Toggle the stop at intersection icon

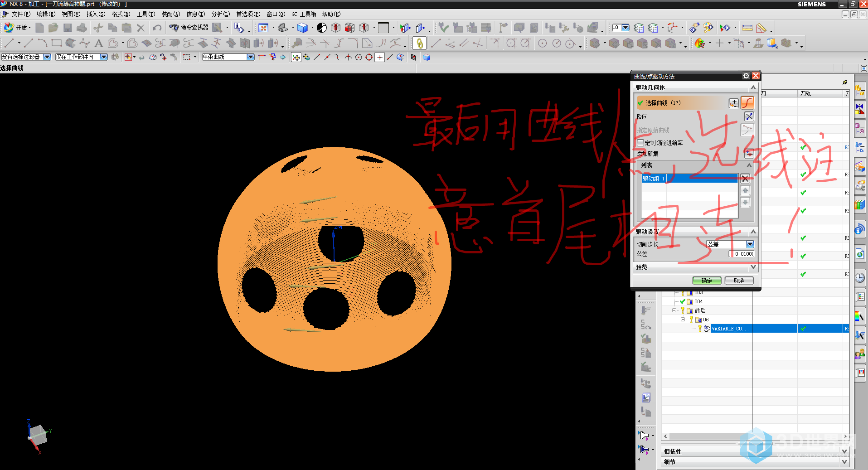(x=262, y=57)
